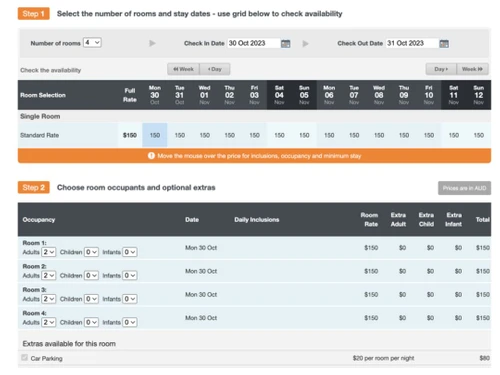Select the 150 rate for Fri 03 Nov
The image size is (500, 375).
point(254,135)
